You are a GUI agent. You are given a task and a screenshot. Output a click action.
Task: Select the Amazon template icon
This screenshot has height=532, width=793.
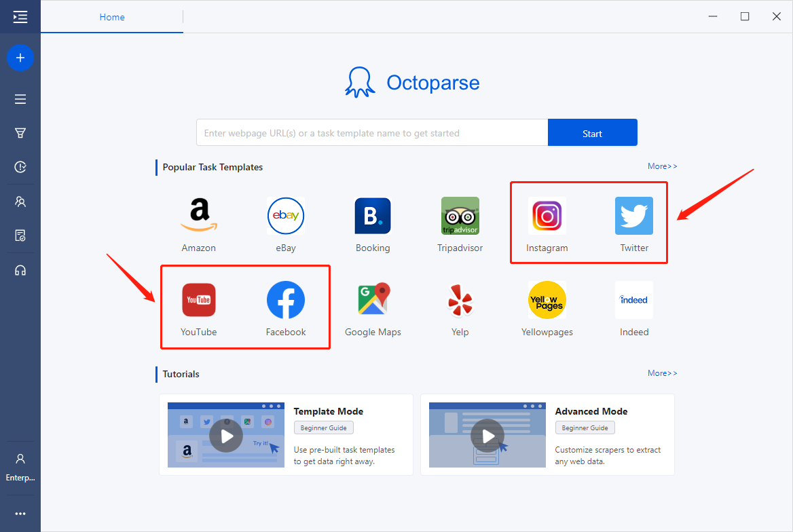199,216
